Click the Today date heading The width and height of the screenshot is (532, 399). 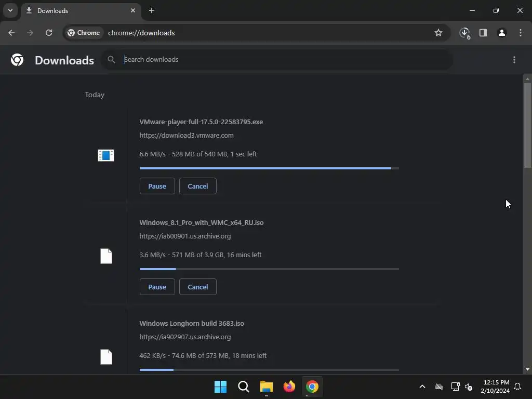pos(95,95)
